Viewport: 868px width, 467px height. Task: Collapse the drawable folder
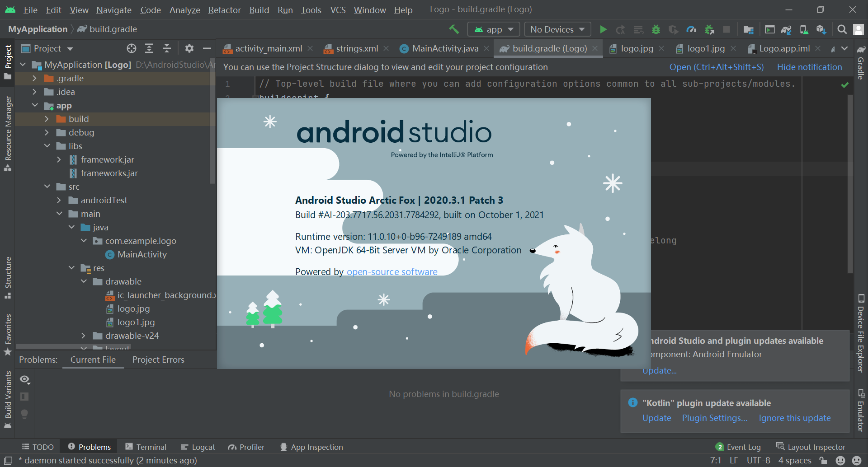coord(83,281)
